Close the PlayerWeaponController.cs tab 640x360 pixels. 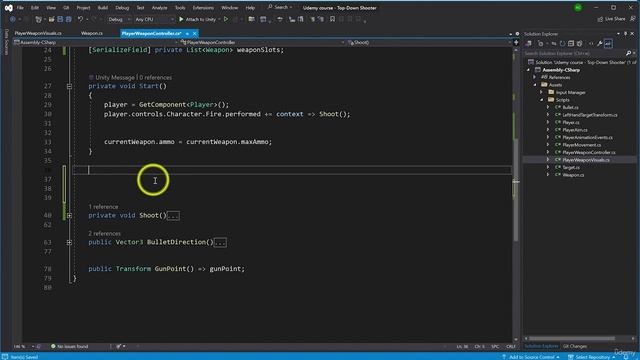(x=195, y=33)
